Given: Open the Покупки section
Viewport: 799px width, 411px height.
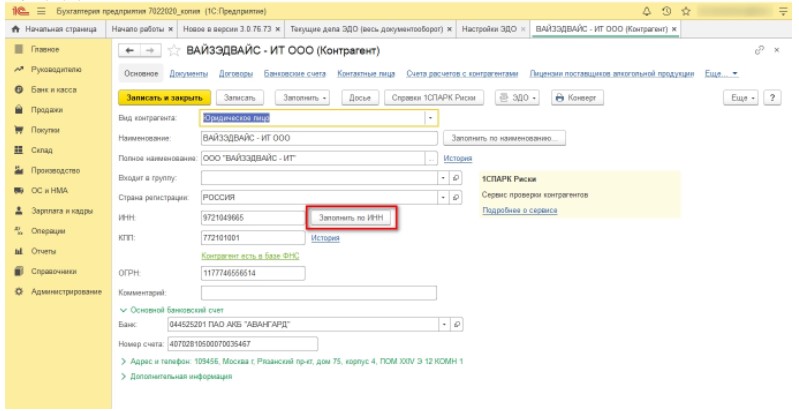Looking at the screenshot, I should tap(45, 130).
